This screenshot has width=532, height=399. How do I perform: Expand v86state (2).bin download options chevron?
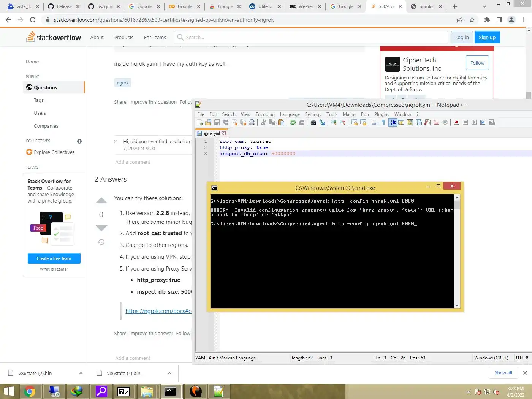pyautogui.click(x=81, y=373)
